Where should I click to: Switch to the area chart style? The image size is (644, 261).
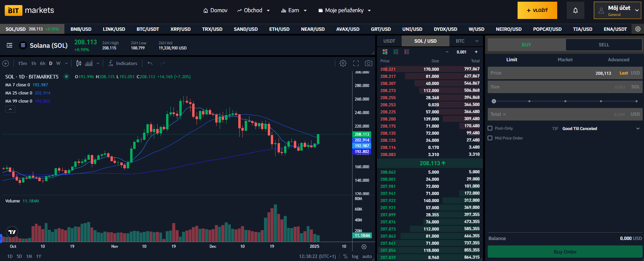point(89,63)
